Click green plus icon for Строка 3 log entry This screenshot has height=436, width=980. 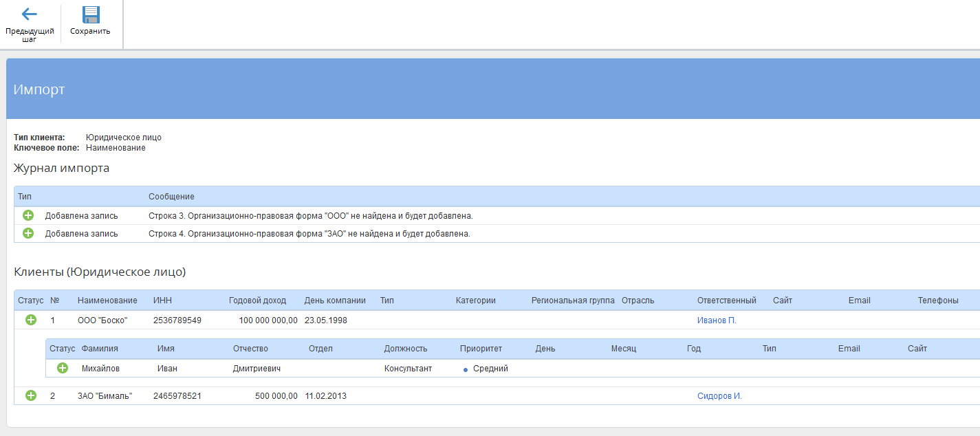(x=28, y=215)
